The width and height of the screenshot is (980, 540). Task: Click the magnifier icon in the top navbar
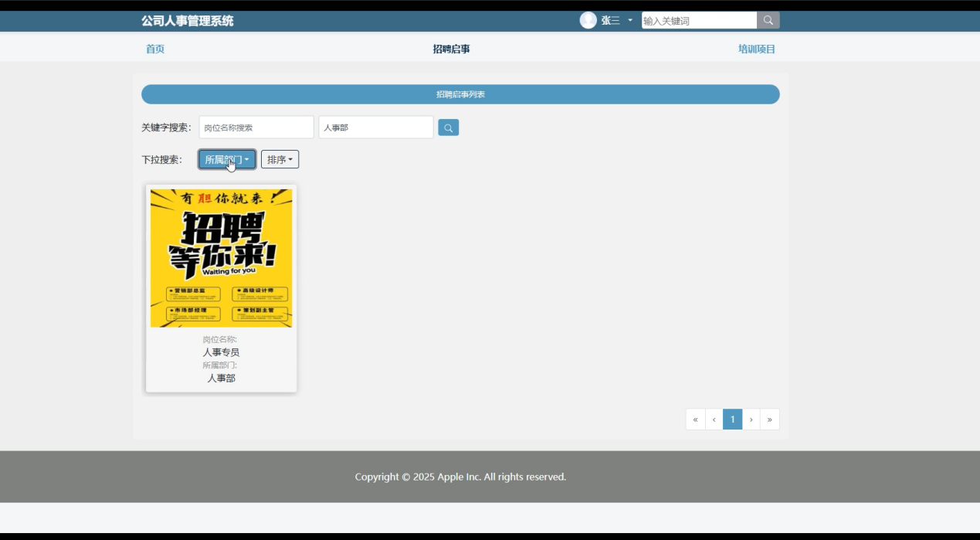tap(768, 21)
